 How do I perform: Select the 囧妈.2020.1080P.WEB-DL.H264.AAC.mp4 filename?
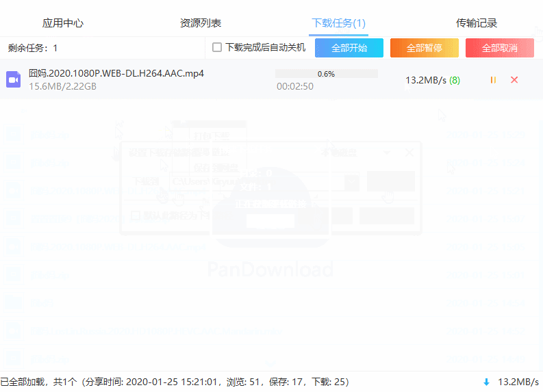tap(116, 73)
